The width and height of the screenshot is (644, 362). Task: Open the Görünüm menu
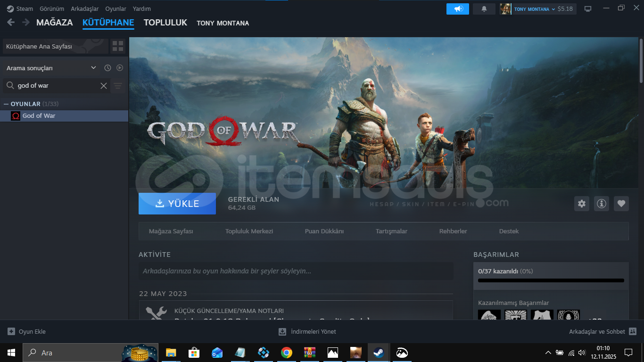[x=52, y=8]
